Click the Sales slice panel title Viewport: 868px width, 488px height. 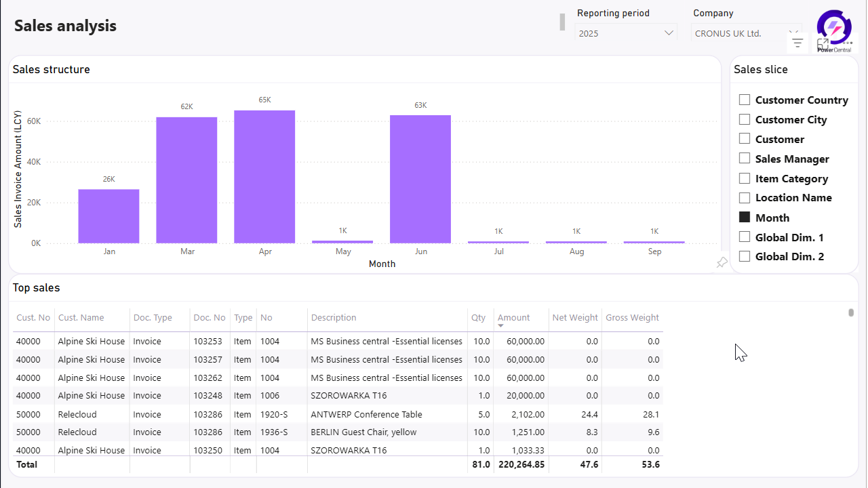point(761,69)
